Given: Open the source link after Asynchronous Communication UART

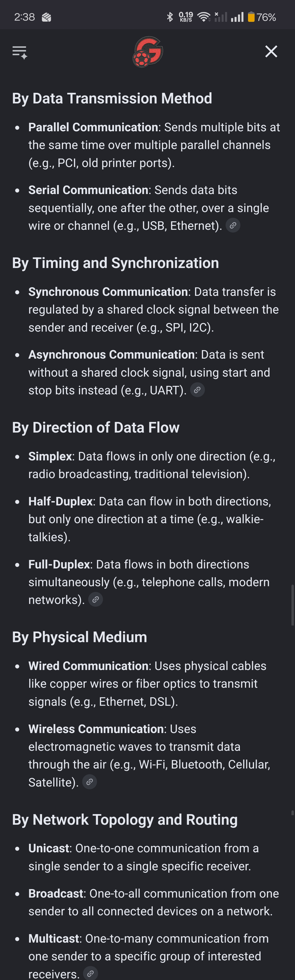Looking at the screenshot, I should 197,390.
